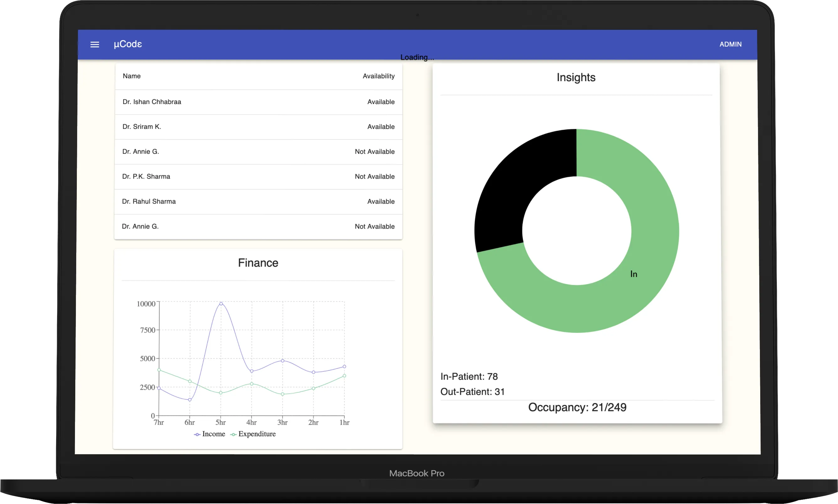Click Not Available status for Dr. P.K. Sharma
This screenshot has height=504, width=838.
(x=374, y=176)
